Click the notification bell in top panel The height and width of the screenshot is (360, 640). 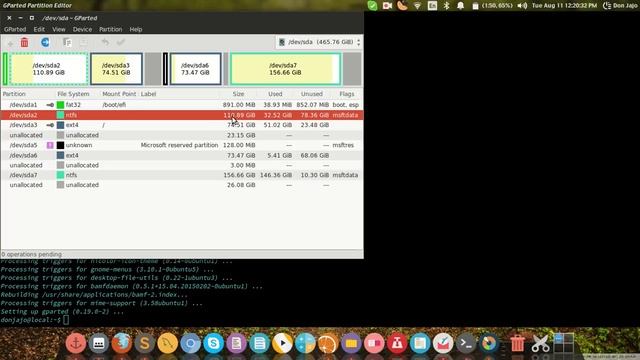[x=461, y=6]
